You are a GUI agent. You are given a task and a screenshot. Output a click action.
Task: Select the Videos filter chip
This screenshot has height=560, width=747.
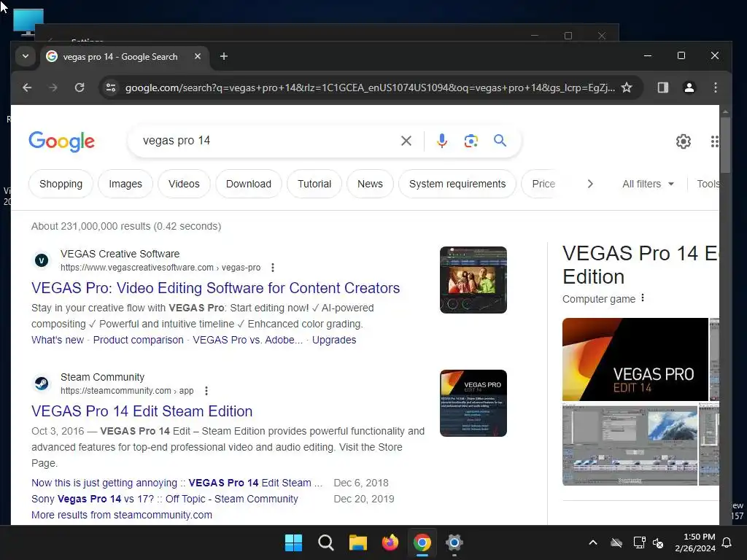[x=184, y=184]
